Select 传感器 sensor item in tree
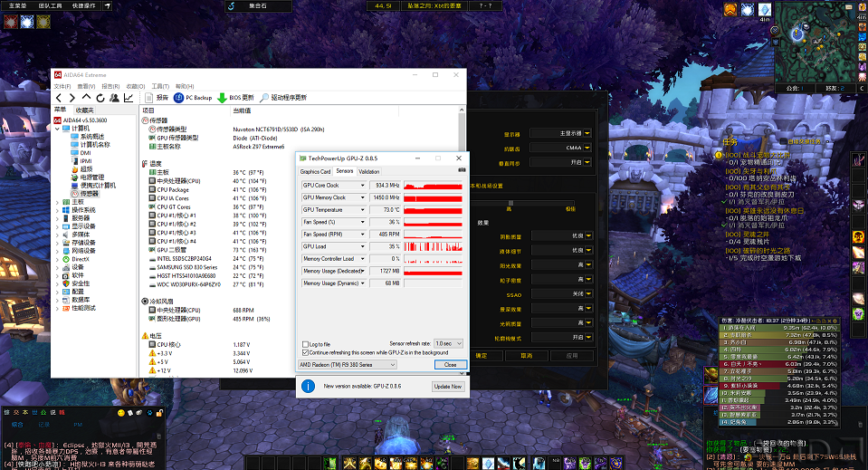 click(x=85, y=194)
